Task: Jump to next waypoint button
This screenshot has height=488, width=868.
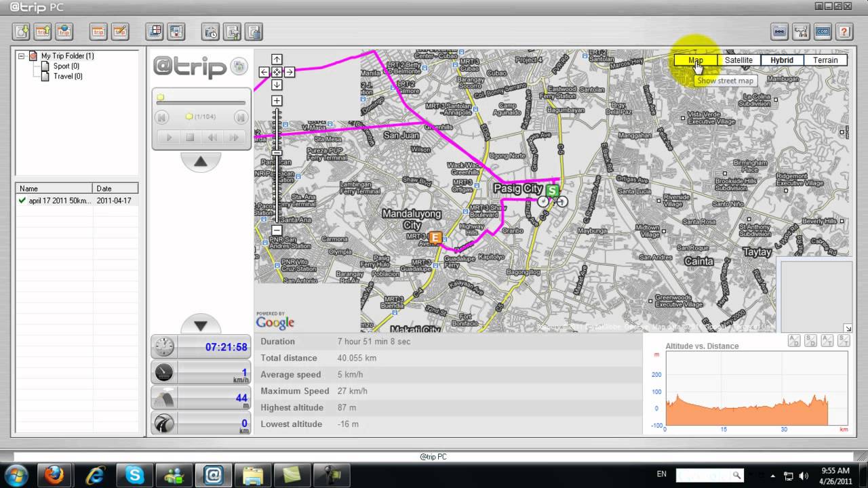Action: pos(241,117)
